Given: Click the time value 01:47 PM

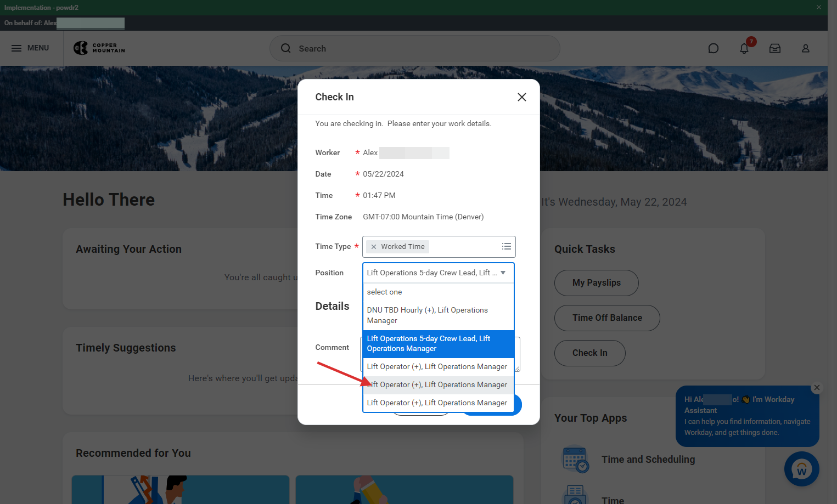Looking at the screenshot, I should click(379, 196).
